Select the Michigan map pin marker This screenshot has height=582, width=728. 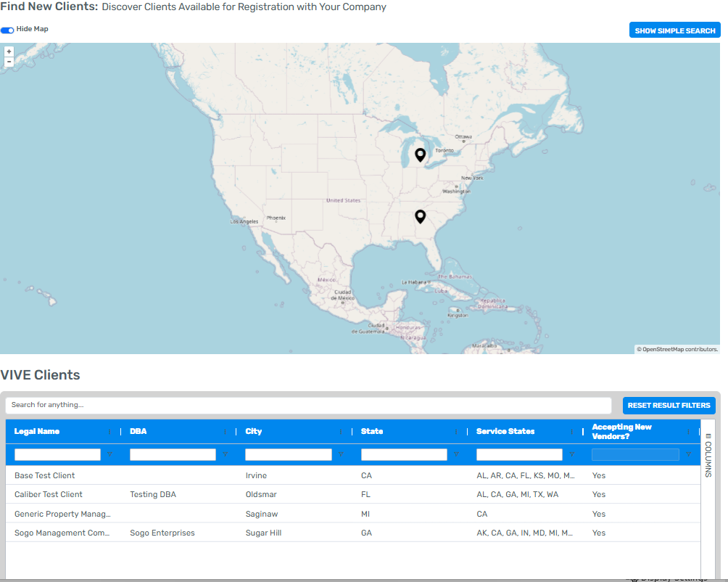point(420,155)
